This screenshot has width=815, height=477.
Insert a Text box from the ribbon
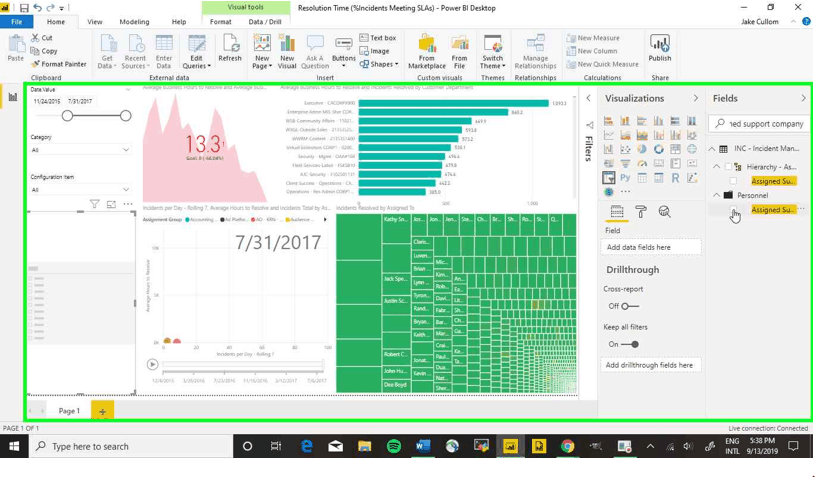pyautogui.click(x=378, y=38)
